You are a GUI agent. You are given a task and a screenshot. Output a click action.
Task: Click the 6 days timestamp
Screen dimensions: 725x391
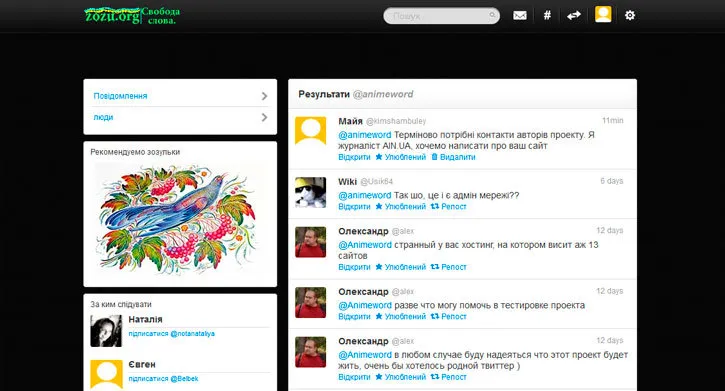tap(612, 181)
